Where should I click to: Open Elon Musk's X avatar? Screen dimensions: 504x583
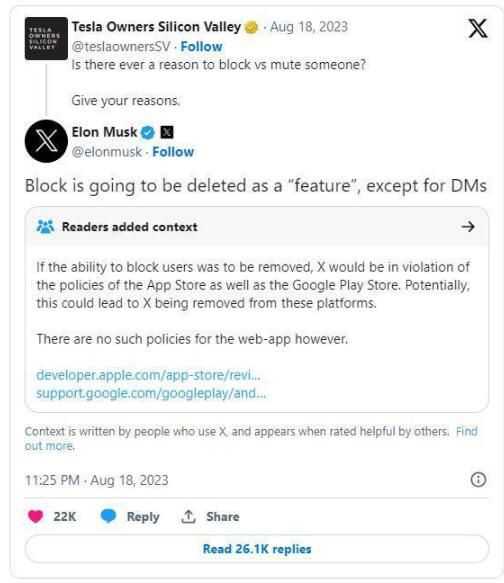tap(46, 141)
